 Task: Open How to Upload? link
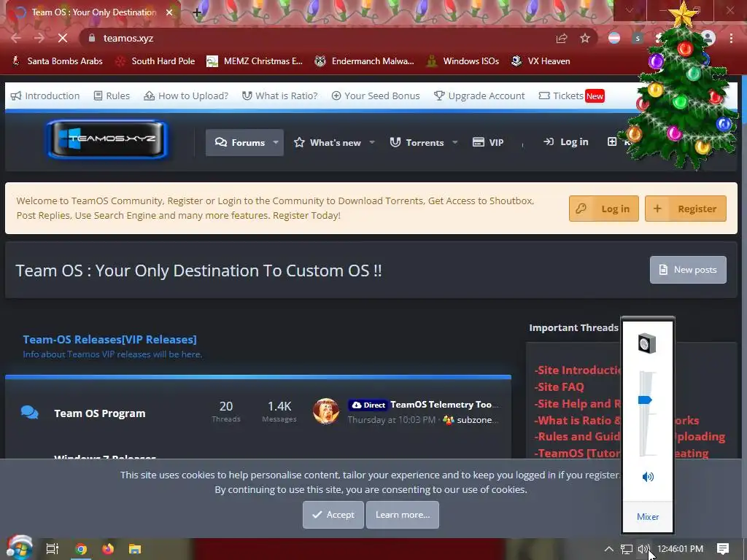pyautogui.click(x=186, y=96)
